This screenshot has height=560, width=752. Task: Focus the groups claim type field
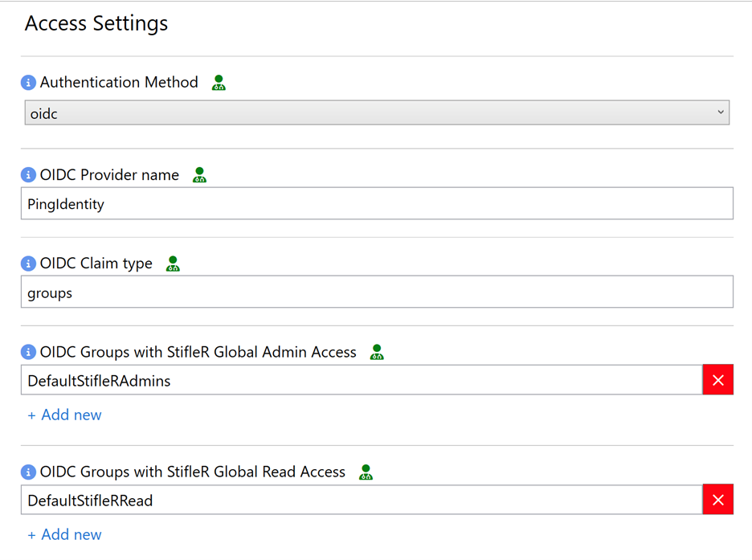pyautogui.click(x=376, y=292)
